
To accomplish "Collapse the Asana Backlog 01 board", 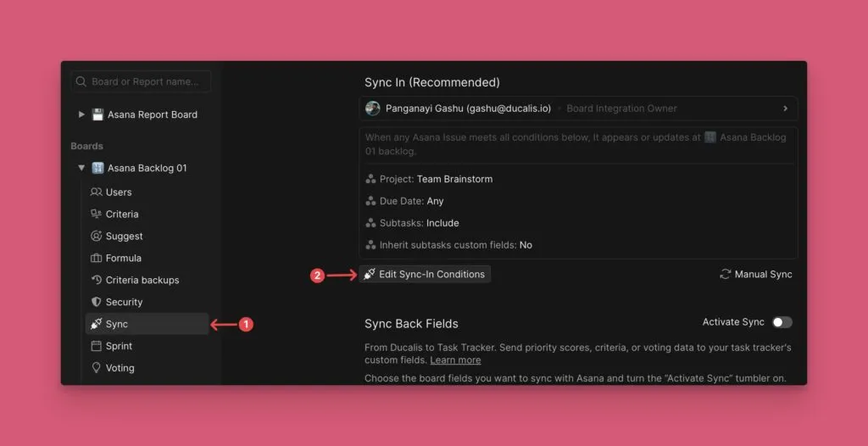I will (x=81, y=168).
